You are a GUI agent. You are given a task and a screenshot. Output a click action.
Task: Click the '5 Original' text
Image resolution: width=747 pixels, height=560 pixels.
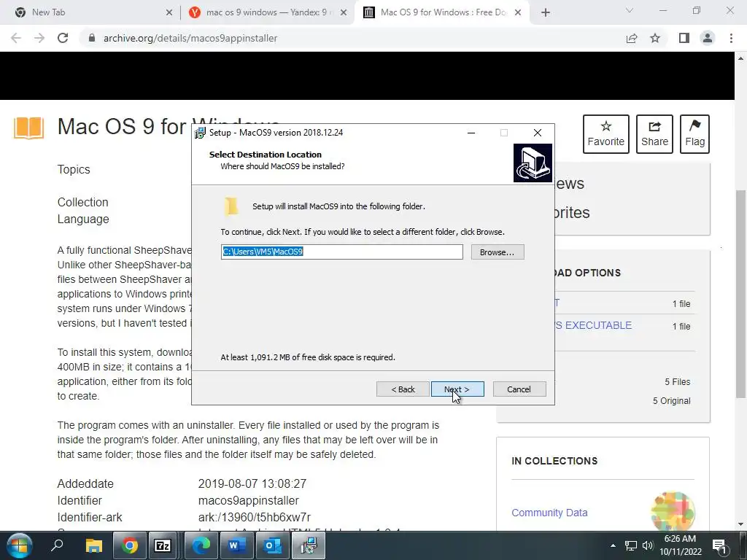coord(671,401)
